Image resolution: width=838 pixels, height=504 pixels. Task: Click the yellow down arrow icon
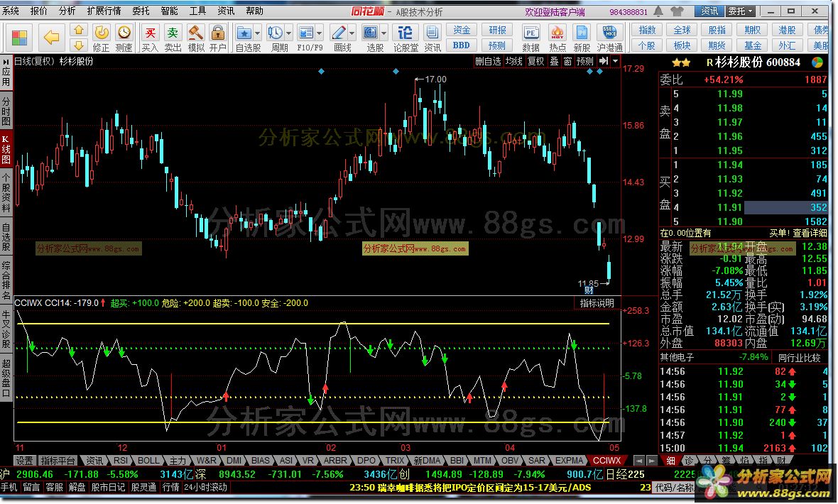click(79, 45)
